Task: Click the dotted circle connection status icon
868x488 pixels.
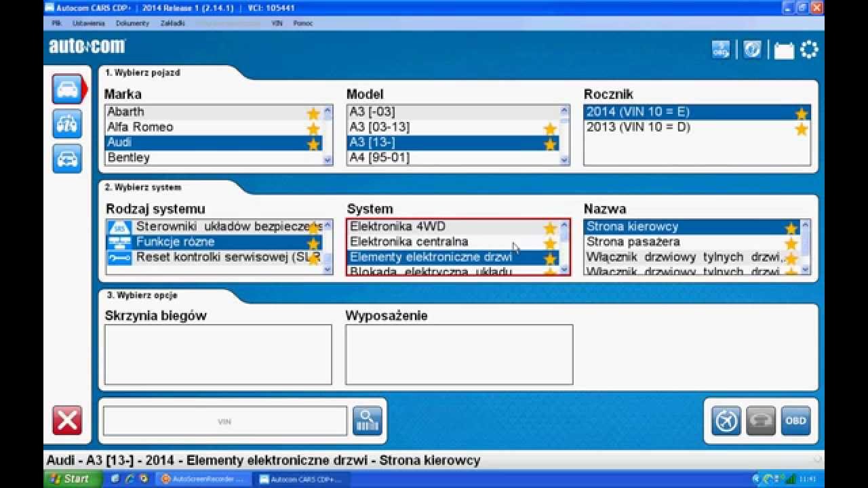Action: point(809,49)
